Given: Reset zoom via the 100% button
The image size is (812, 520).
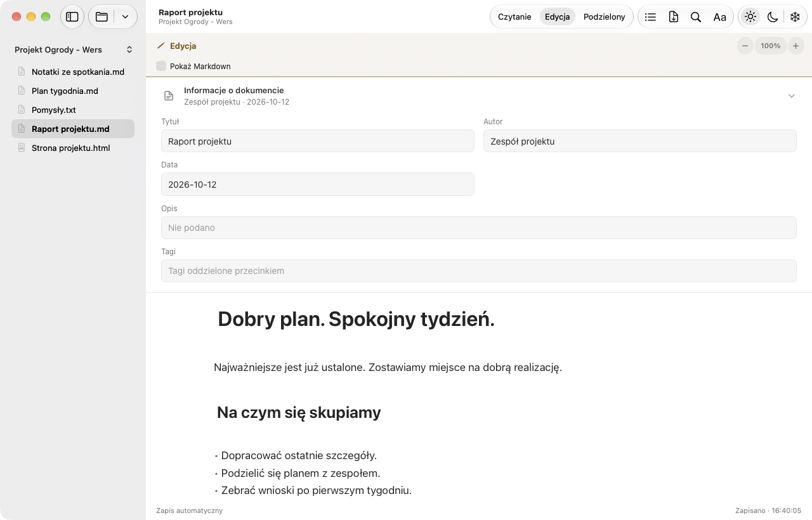Looking at the screenshot, I should click(x=771, y=46).
